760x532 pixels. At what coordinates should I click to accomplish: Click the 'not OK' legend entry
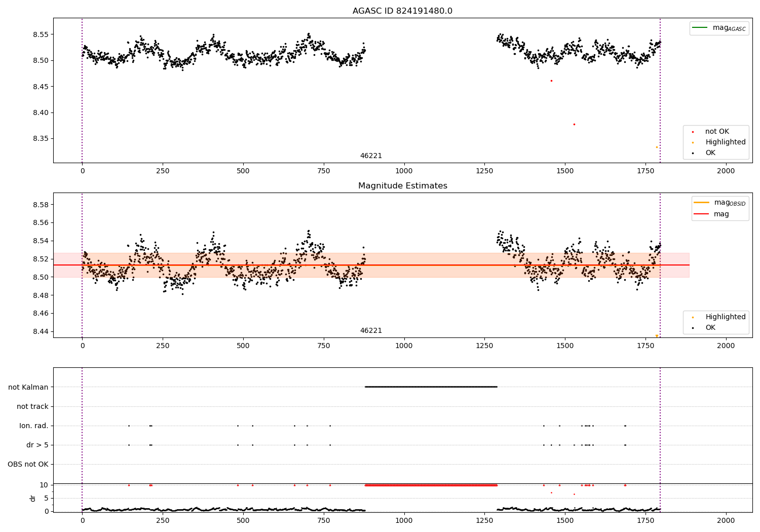[x=717, y=132]
